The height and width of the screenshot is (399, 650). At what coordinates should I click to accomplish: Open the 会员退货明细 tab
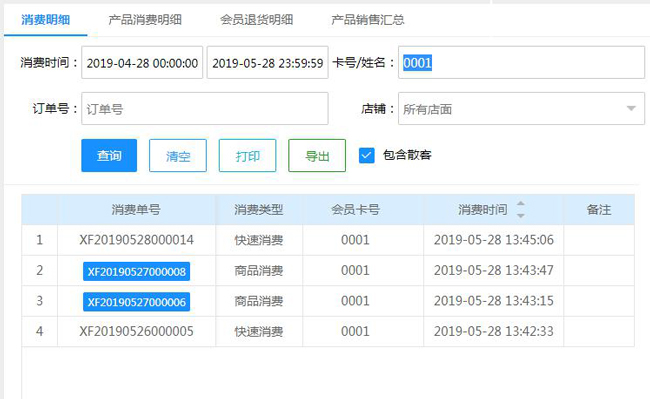coord(257,19)
